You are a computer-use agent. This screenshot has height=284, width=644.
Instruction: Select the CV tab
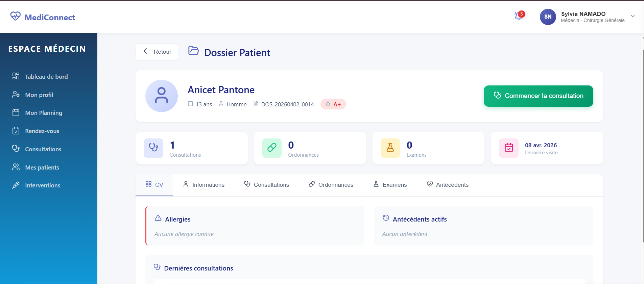coord(154,185)
